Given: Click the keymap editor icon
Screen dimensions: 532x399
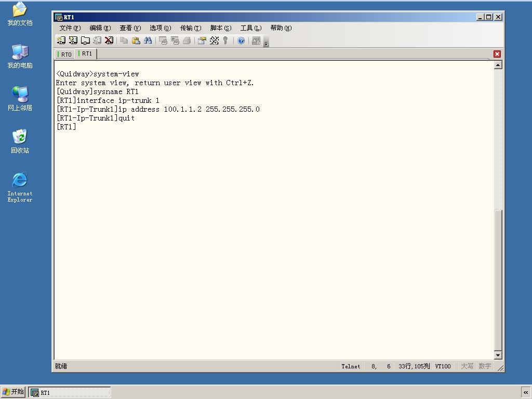Looking at the screenshot, I should click(x=214, y=41).
